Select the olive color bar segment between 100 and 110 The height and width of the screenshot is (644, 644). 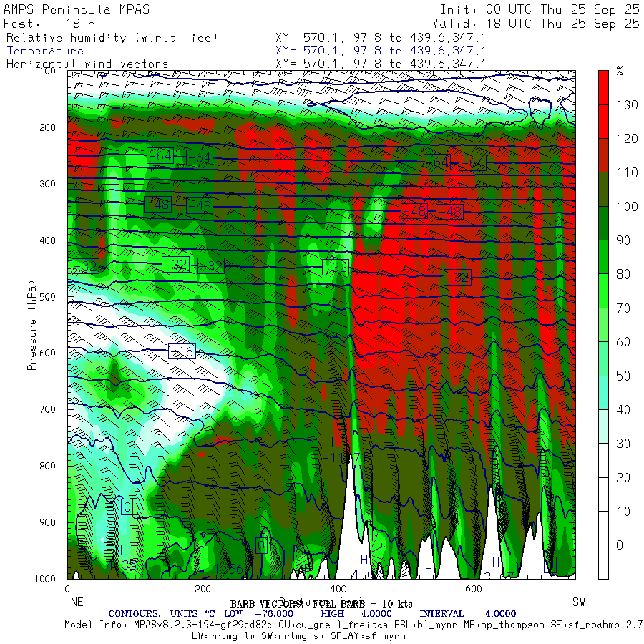pyautogui.click(x=603, y=190)
